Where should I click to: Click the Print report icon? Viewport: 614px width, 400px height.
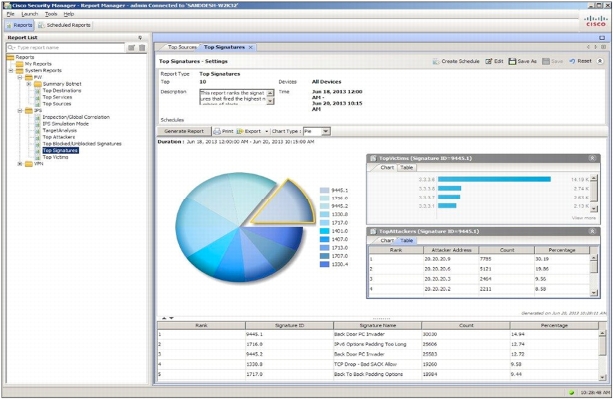click(217, 131)
